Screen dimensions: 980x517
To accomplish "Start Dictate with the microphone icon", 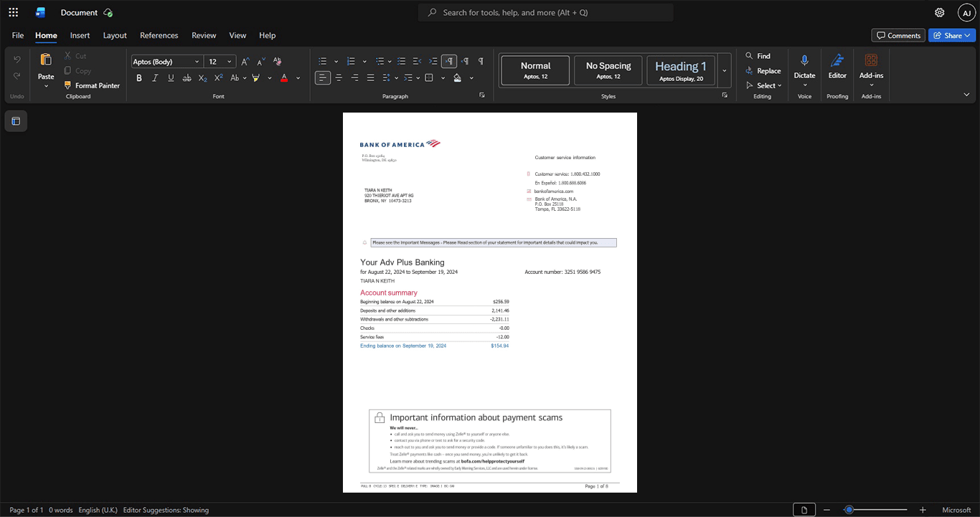I will coord(804,61).
